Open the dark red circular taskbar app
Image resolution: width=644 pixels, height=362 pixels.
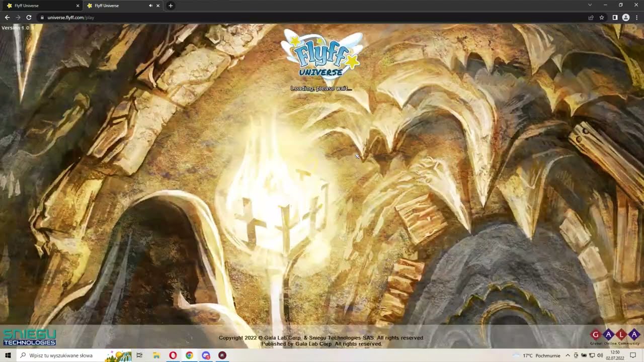click(222, 355)
